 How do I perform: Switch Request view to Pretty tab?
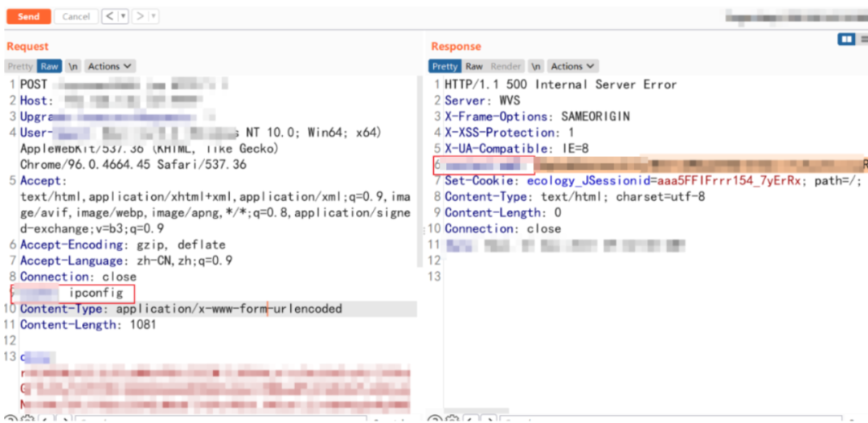click(20, 67)
